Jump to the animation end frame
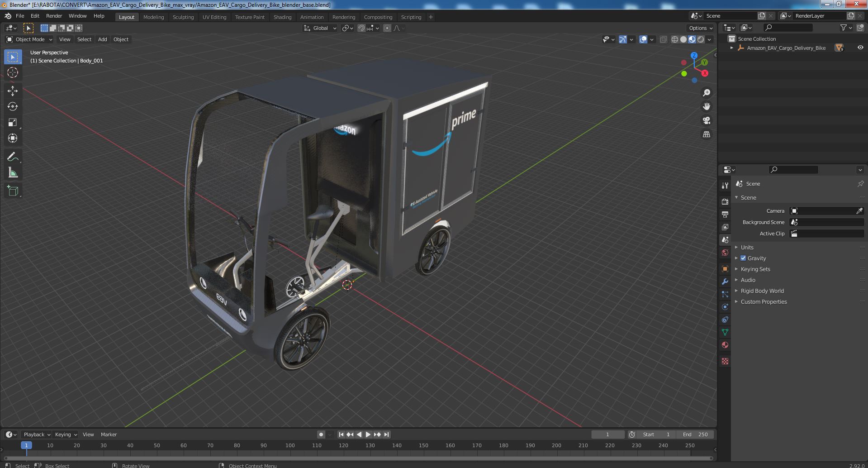Viewport: 868px width, 468px height. (386, 435)
